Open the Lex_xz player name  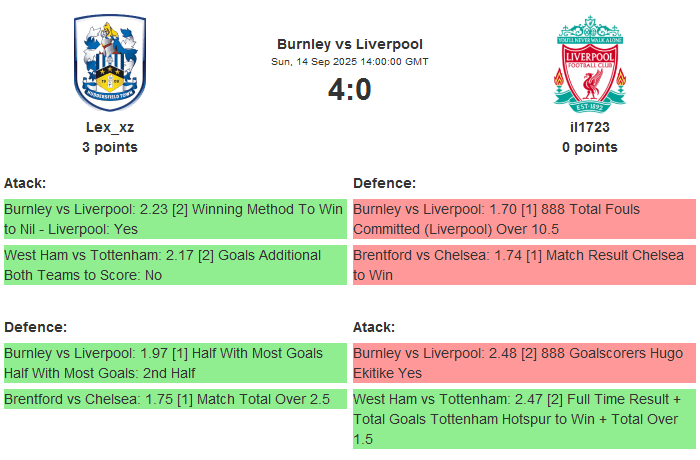pos(110,127)
